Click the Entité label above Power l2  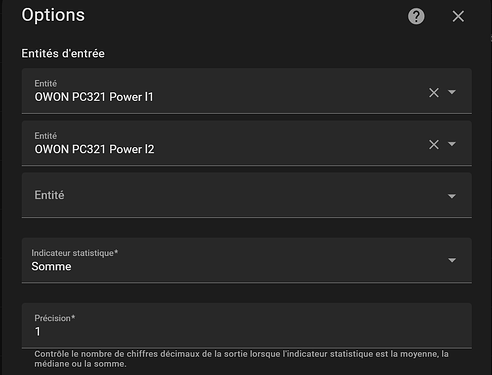(46, 136)
